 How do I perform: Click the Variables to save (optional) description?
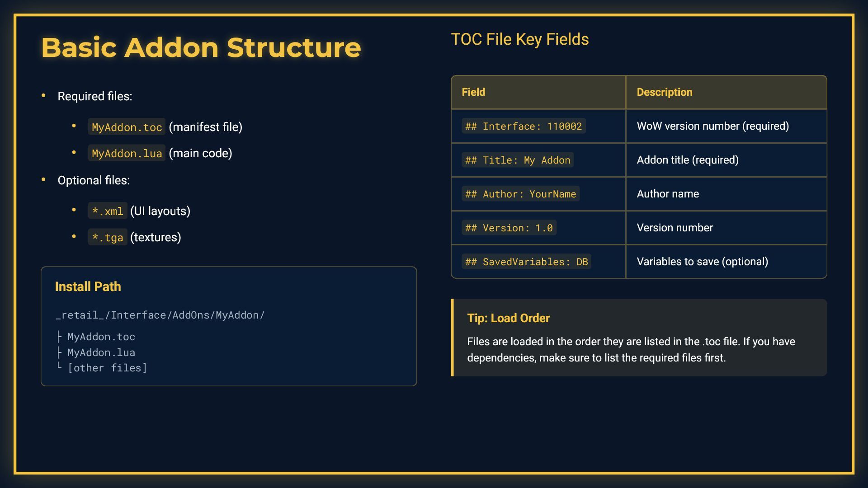pos(703,262)
